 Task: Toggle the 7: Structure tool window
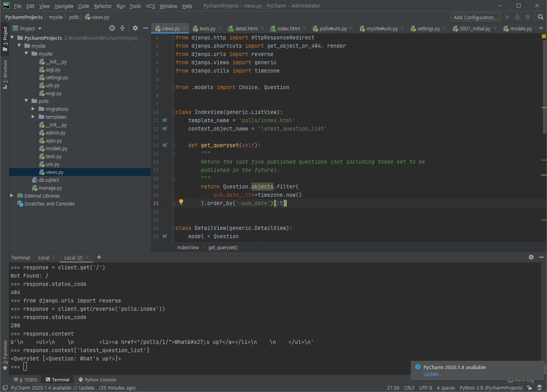(x=5, y=74)
